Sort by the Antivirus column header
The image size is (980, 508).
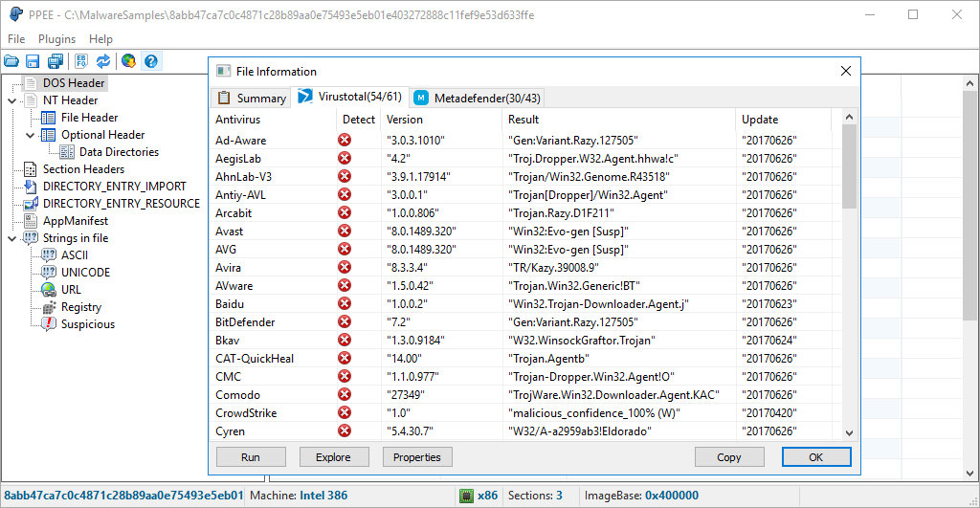point(273,120)
